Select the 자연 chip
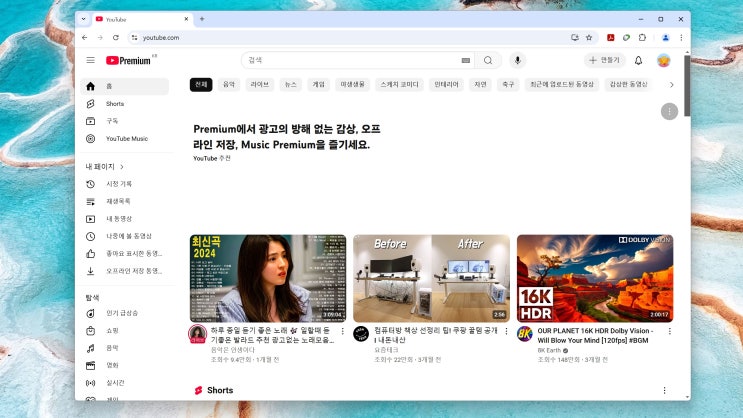 pyautogui.click(x=480, y=84)
